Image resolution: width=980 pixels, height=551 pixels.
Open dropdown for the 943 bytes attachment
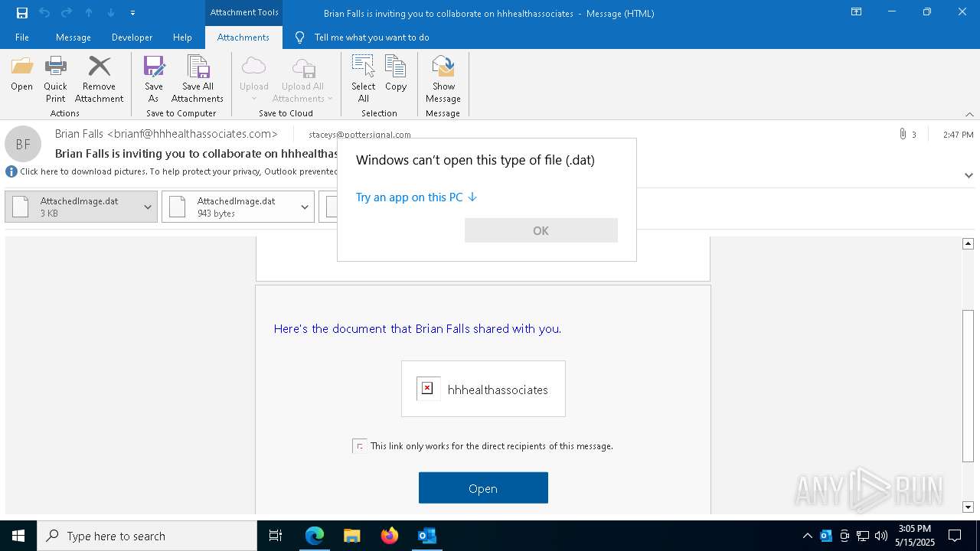click(x=305, y=207)
